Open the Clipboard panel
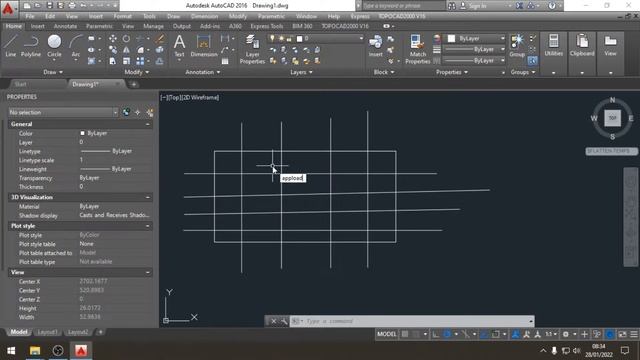This screenshot has height=360, width=640. point(582,45)
